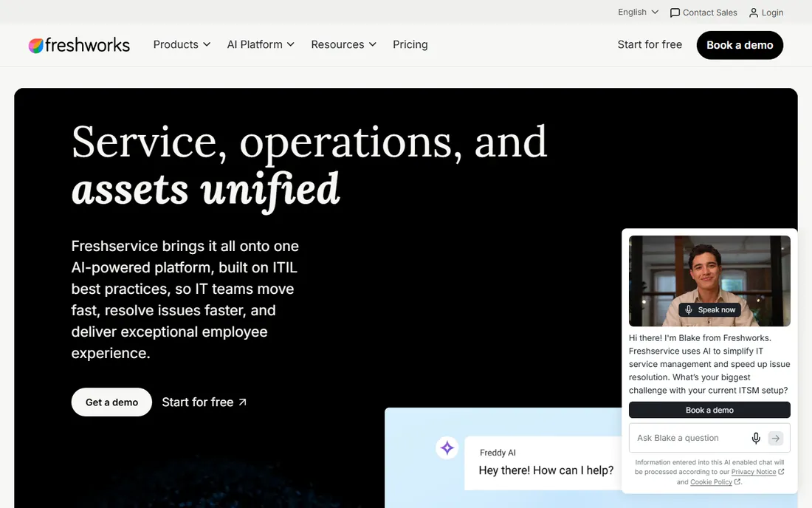Click the 'Freddy AI' label
Screen dimensions: 812x508
[498, 453]
